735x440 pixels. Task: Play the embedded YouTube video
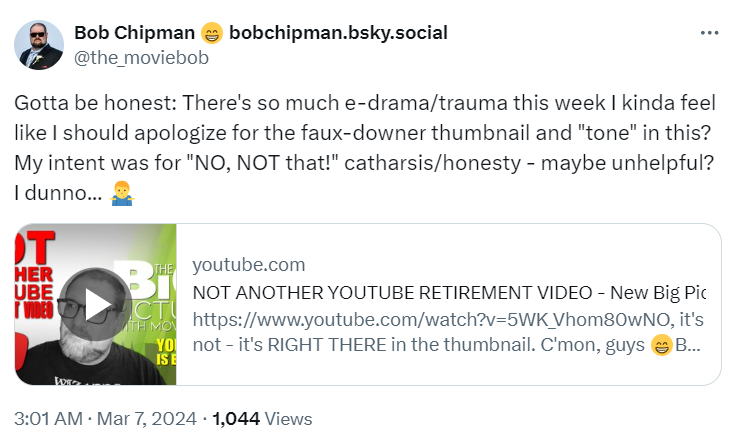96,305
